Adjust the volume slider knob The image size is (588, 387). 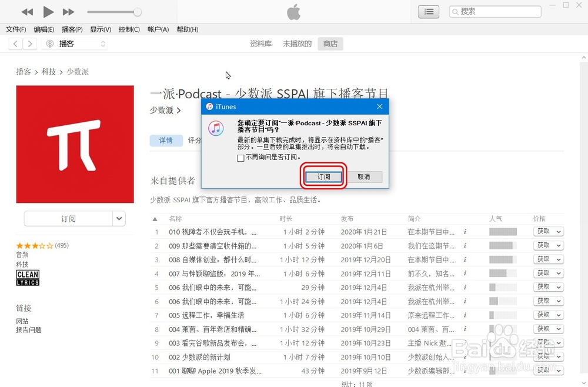[x=137, y=12]
